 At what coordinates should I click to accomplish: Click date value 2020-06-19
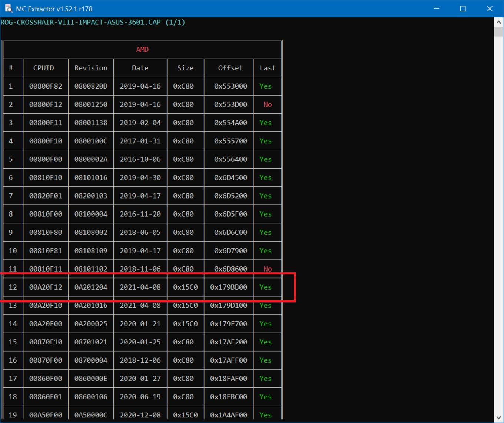[140, 397]
